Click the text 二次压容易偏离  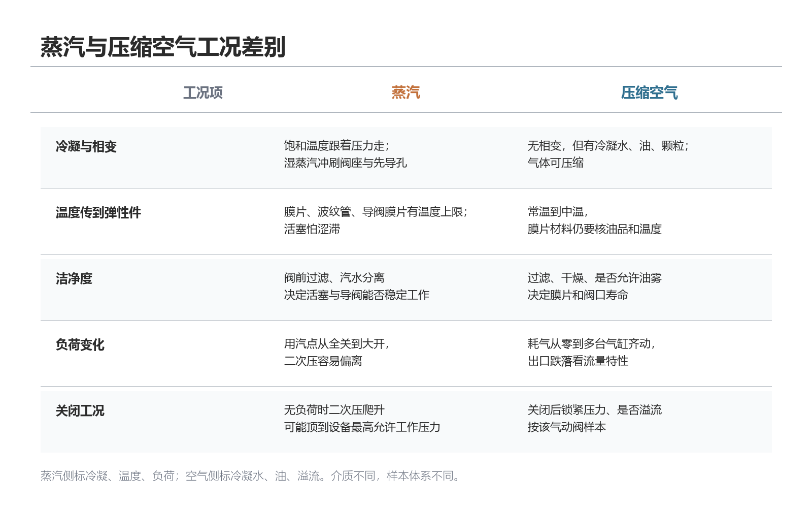point(323,361)
